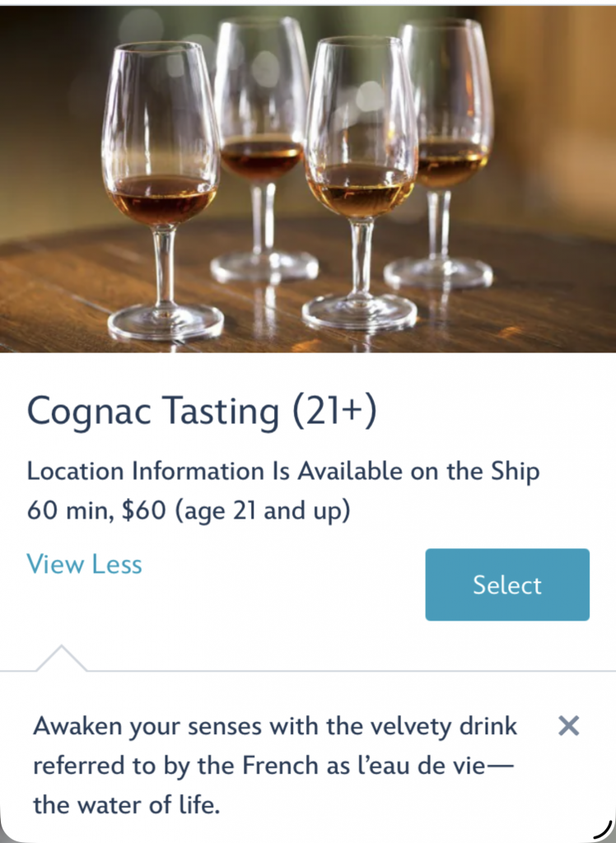Image resolution: width=616 pixels, height=843 pixels.
Task: Collapse details with View Less
Action: 84,565
